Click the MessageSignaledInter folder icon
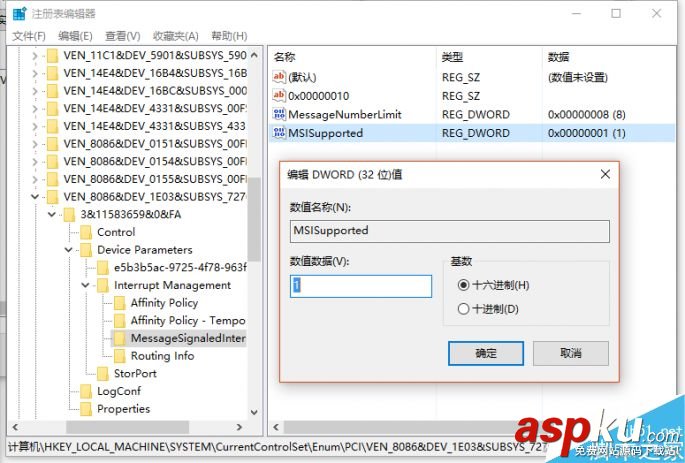This screenshot has height=463, width=685. click(120, 338)
